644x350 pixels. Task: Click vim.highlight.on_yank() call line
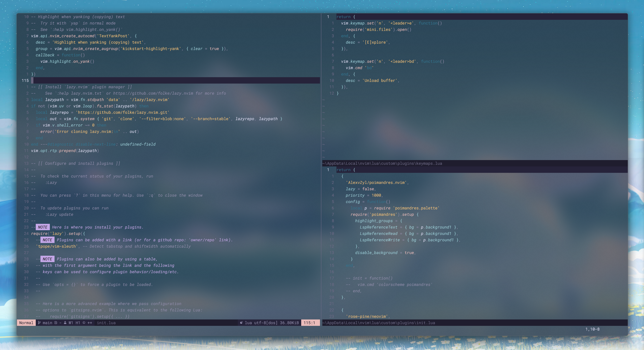click(x=67, y=62)
